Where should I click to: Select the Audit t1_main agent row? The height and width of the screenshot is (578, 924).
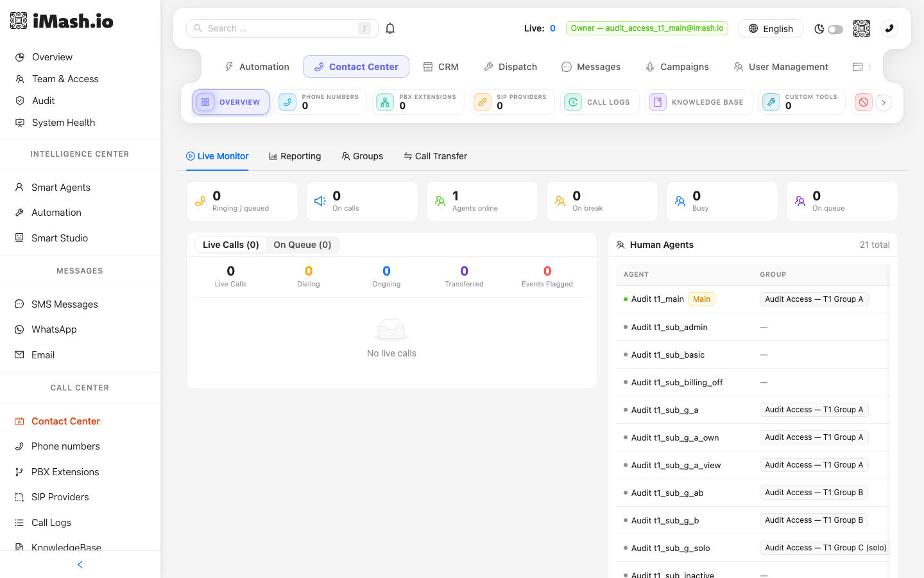(753, 299)
